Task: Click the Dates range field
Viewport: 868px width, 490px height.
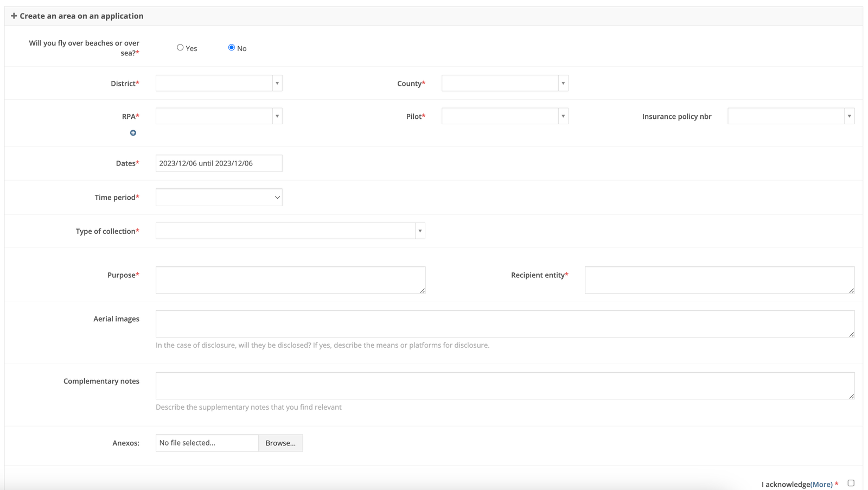Action: point(219,163)
